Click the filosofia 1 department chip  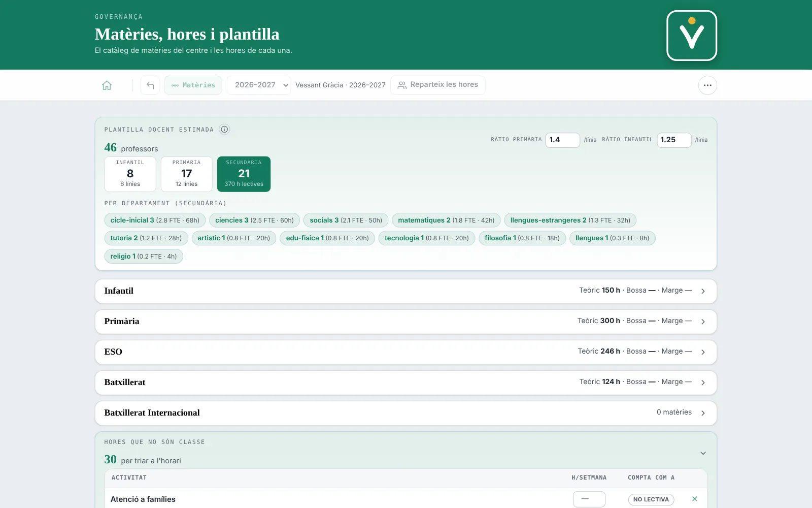click(522, 238)
